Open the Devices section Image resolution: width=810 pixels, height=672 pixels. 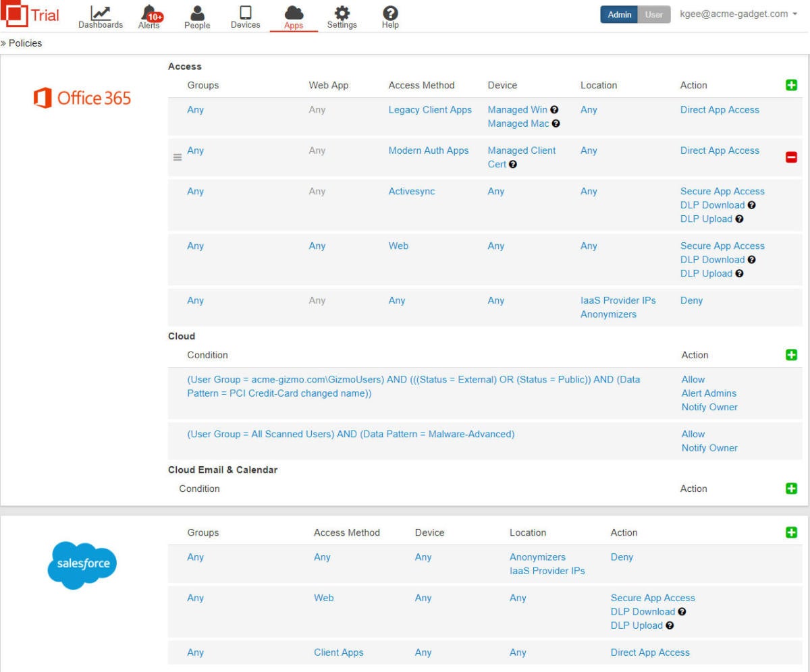coord(245,17)
